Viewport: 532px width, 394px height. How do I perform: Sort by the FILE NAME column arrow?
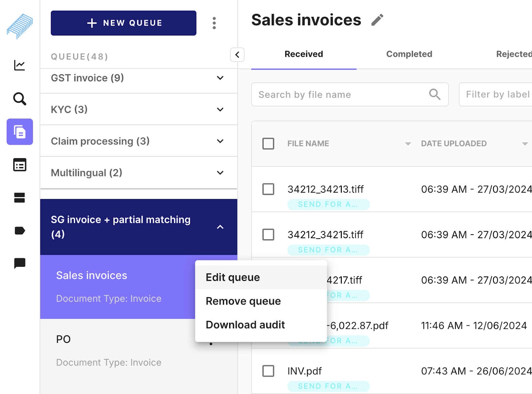point(408,144)
